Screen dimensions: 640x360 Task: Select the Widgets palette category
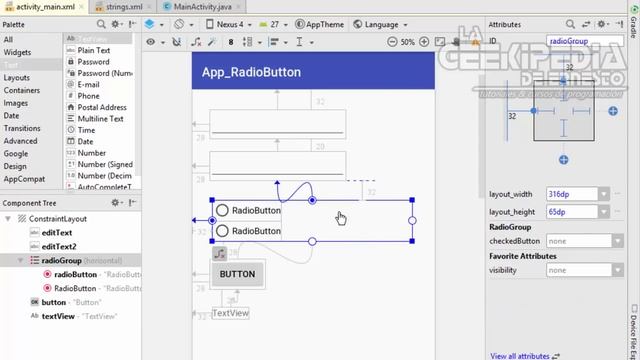pos(17,52)
